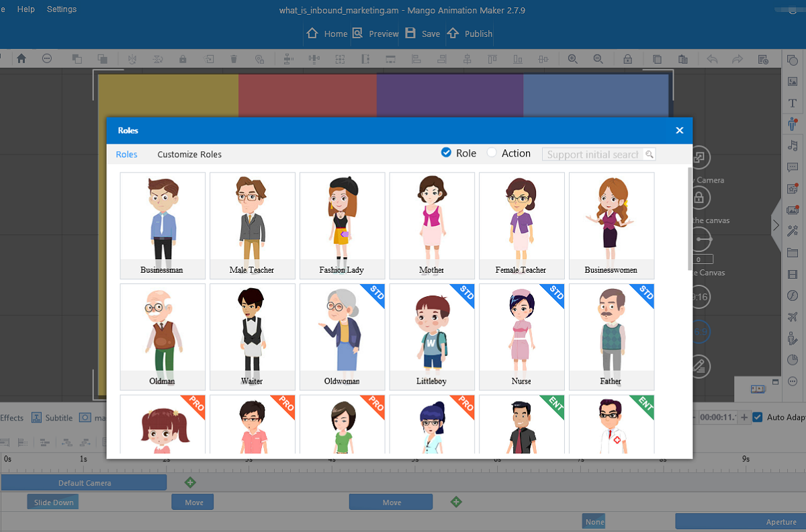
Task: Click the rotate canvas dial control
Action: [x=699, y=240]
